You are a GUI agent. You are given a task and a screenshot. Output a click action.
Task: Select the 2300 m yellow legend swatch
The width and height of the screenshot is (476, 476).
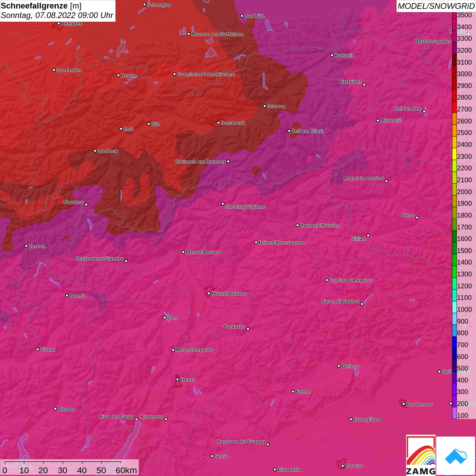coord(454,154)
